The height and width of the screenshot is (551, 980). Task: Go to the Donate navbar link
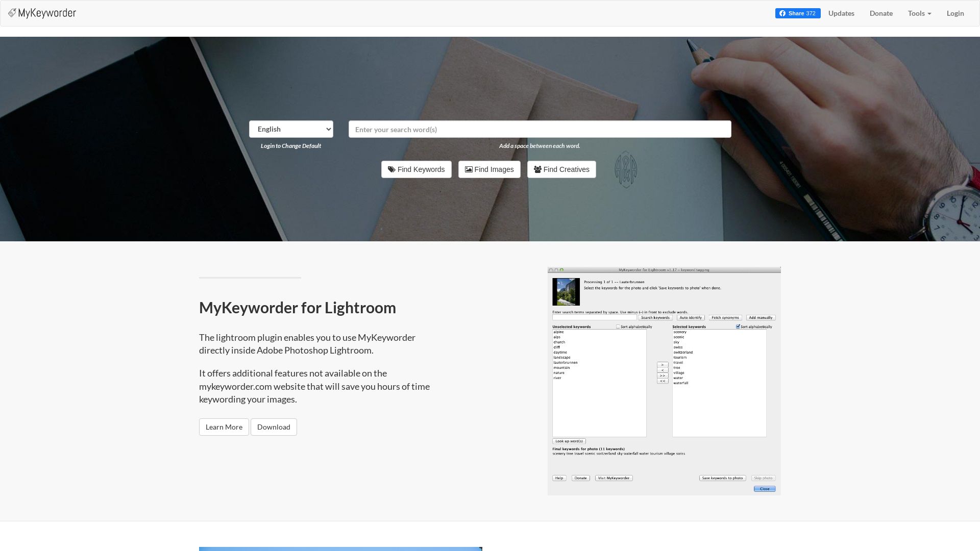click(x=881, y=13)
